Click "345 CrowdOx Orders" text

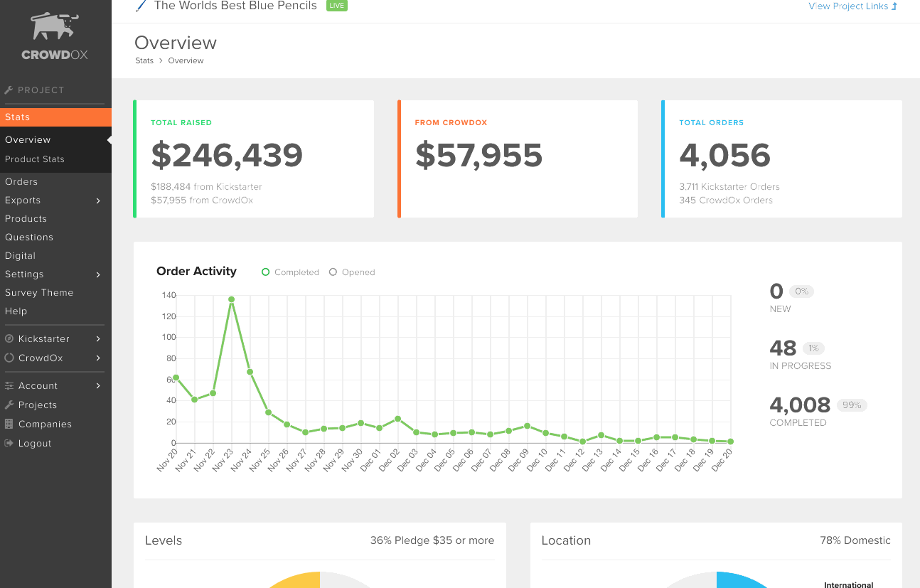point(726,201)
